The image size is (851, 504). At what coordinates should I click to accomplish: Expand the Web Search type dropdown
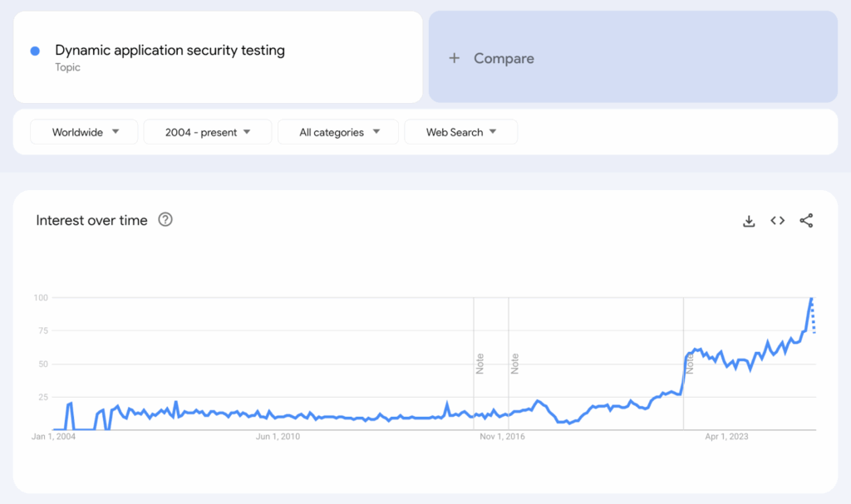(x=460, y=132)
